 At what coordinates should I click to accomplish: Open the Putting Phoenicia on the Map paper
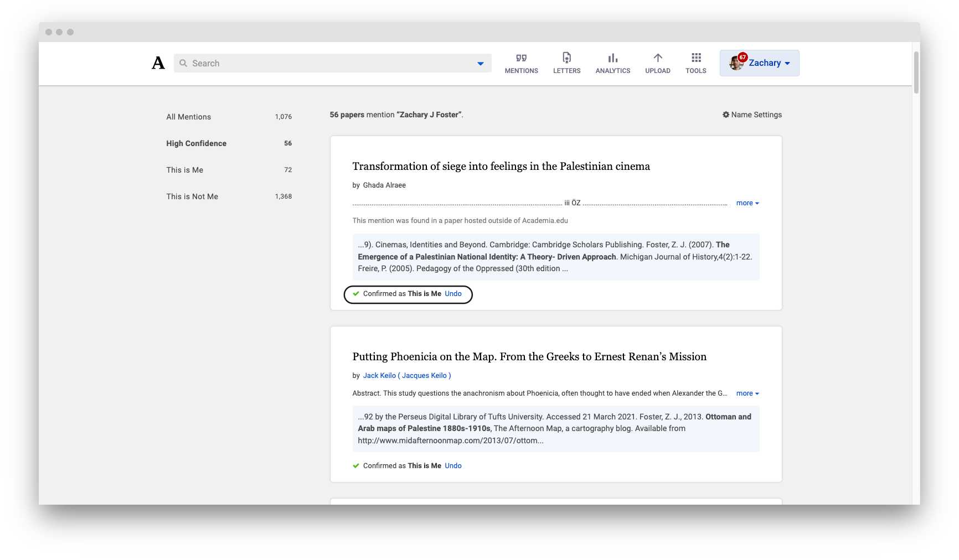[529, 357]
